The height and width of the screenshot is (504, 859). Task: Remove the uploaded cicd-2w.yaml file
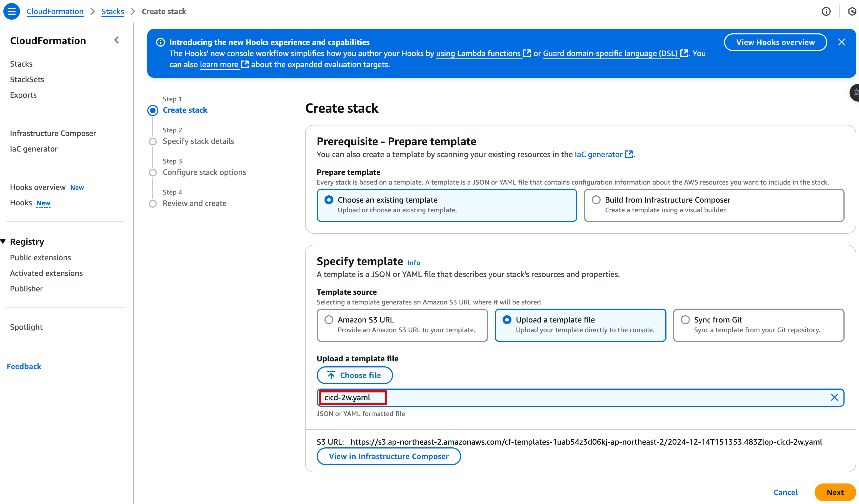834,397
